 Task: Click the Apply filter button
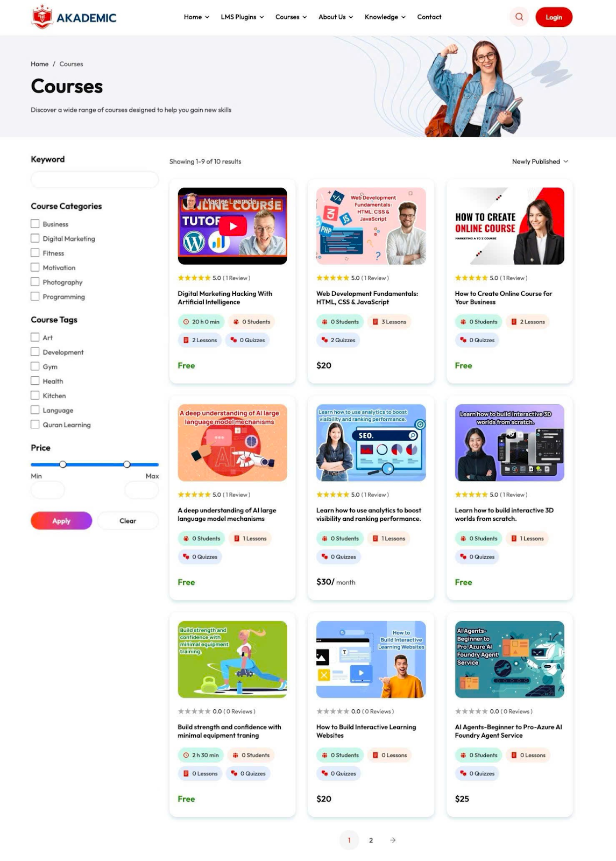(61, 521)
